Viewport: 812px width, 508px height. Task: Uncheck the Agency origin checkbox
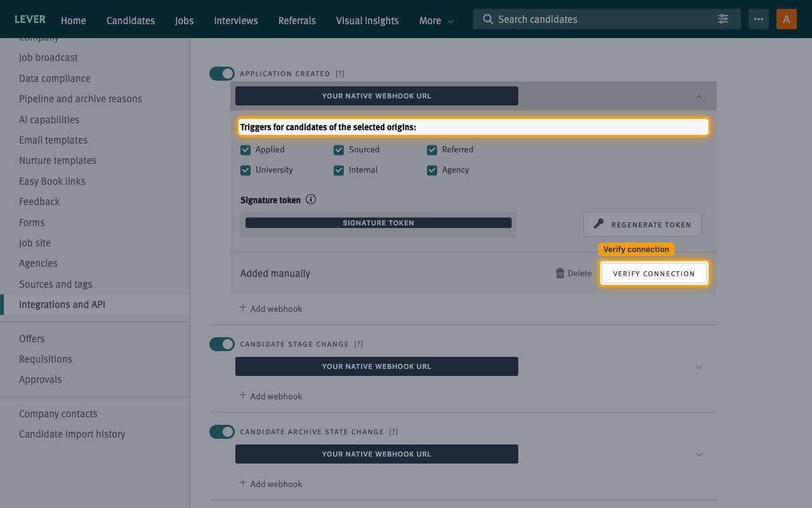tap(432, 170)
